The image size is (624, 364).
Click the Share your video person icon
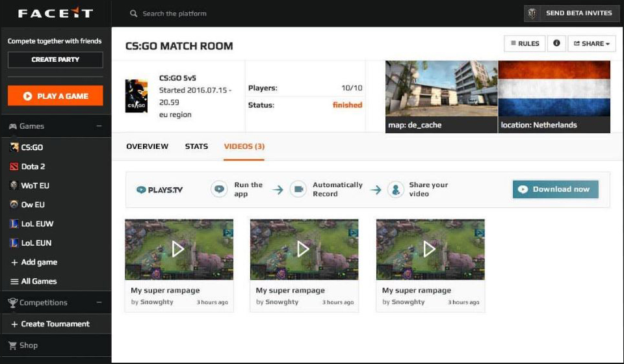pos(396,189)
